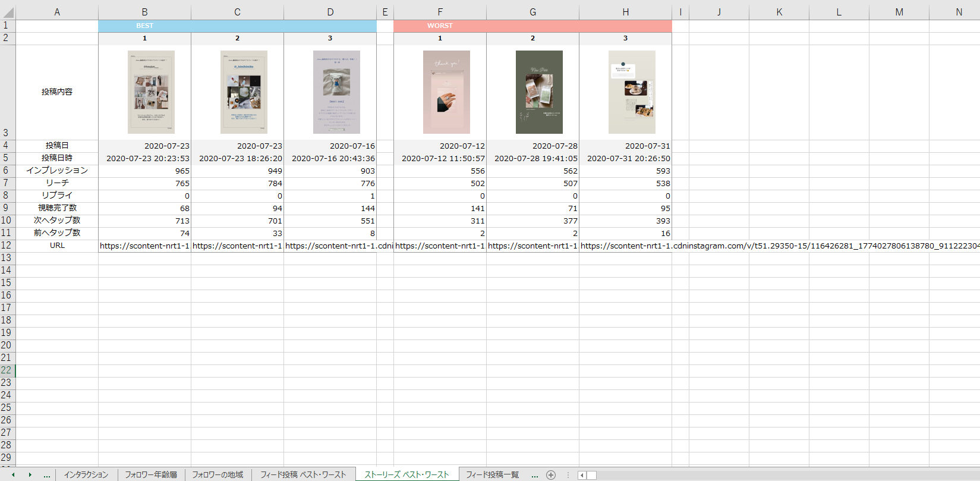Open フィード投稿 ベスト・ワースト sheet tab

(x=303, y=474)
